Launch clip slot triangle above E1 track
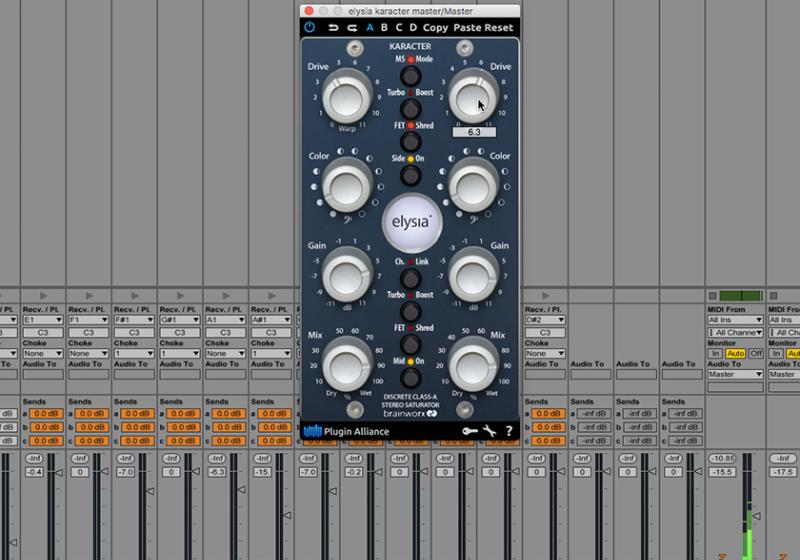 pos(43,296)
